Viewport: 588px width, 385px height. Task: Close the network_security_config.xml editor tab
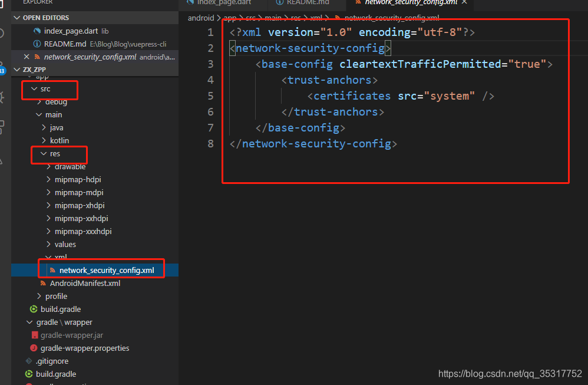pyautogui.click(x=464, y=2)
